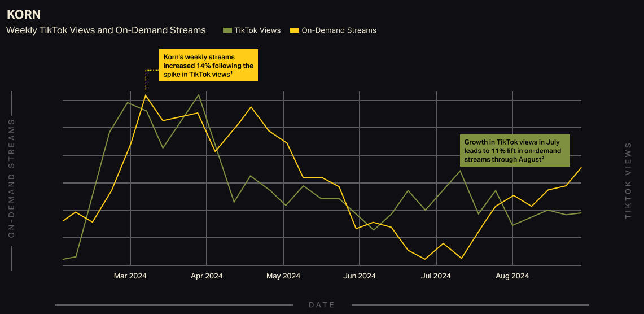Open footnote 2 in the green annotation
Screen dimensions: 644x314
[x=542, y=158]
